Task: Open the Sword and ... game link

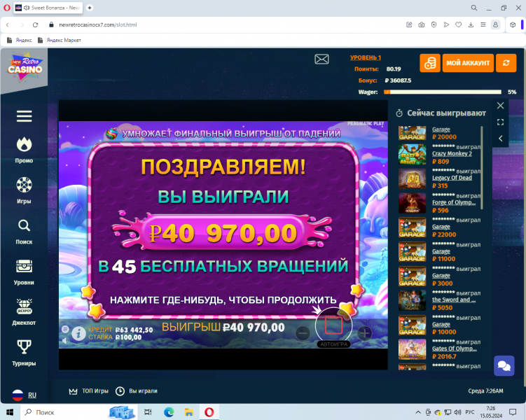Action: 454,300
